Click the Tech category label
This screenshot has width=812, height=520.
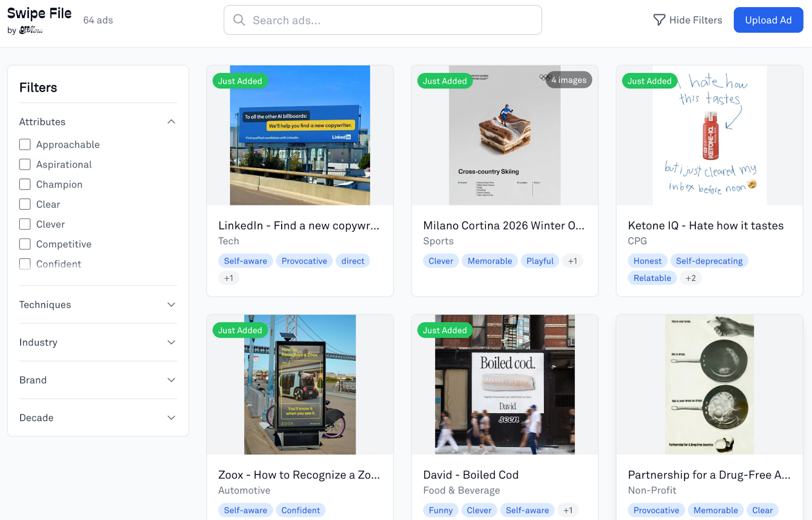click(228, 241)
